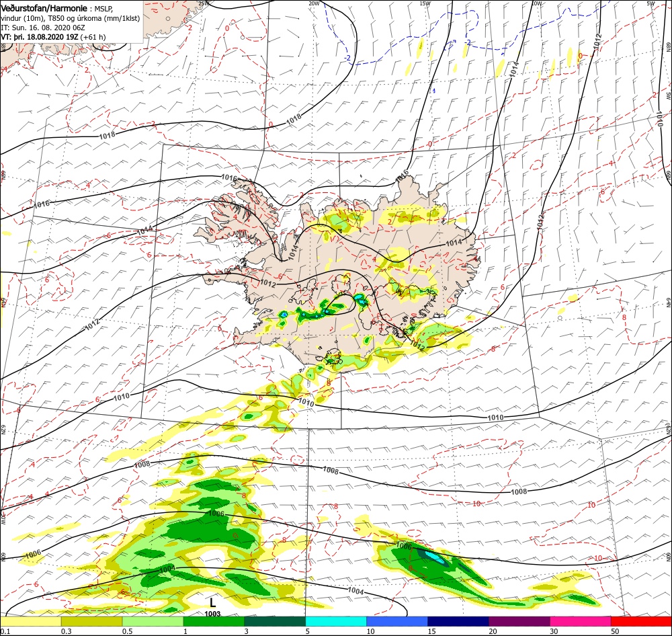
Task: Click the "0.5" legend value
Action: coord(128,631)
